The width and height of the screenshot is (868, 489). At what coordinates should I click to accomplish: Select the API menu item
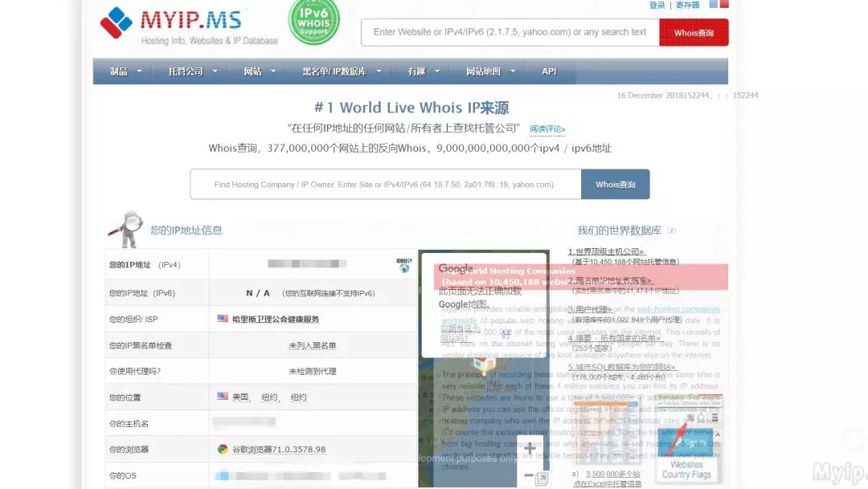click(549, 71)
